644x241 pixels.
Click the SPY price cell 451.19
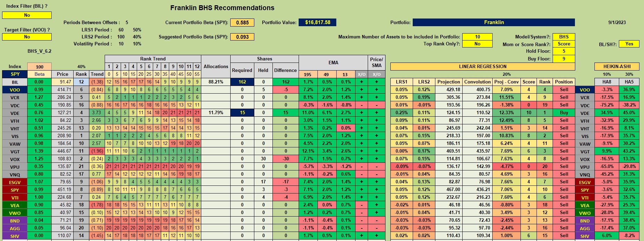point(62,190)
